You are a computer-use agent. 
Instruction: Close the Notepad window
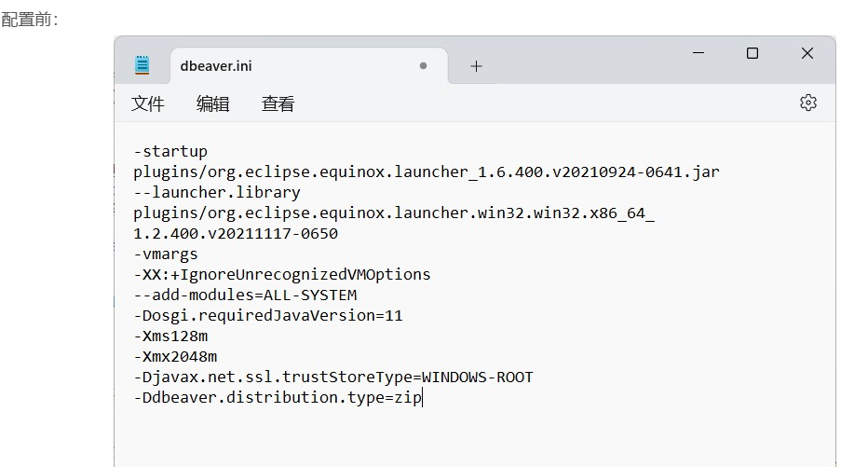pyautogui.click(x=807, y=54)
